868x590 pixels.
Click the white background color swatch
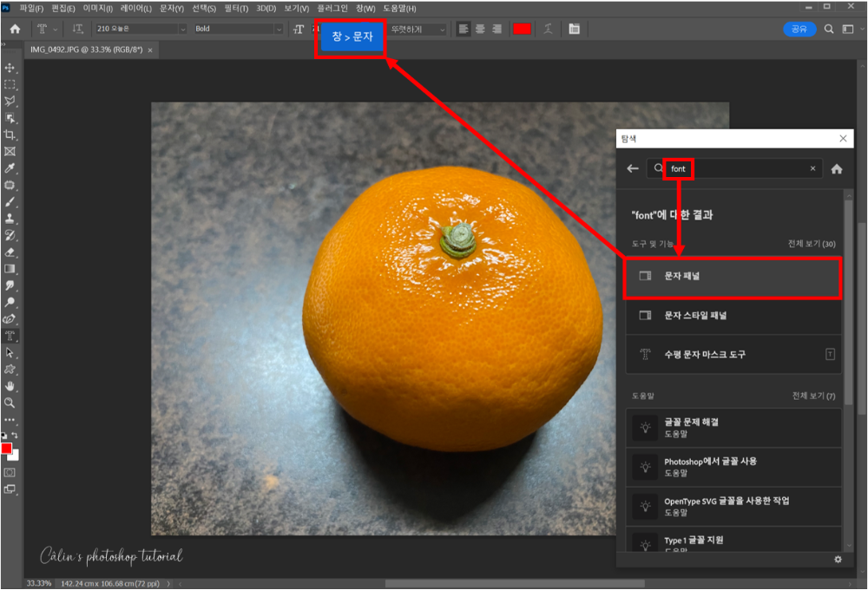point(16,456)
